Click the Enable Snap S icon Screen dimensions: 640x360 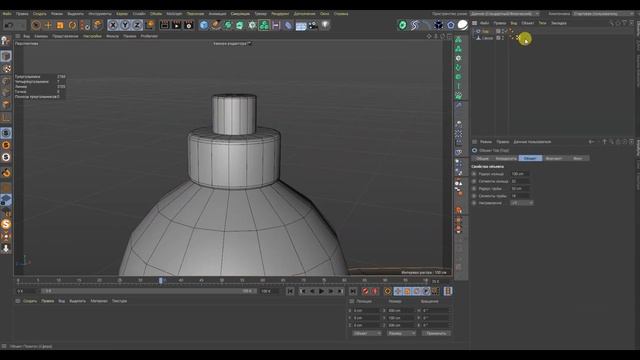[6, 133]
